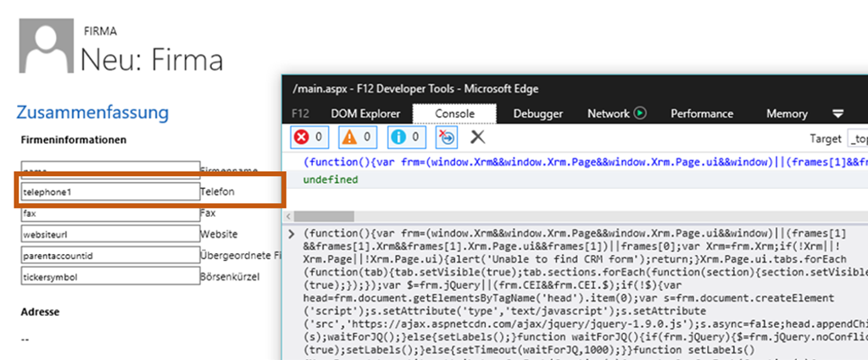Click the Network tab's green play icon
The width and height of the screenshot is (868, 360).
[x=641, y=114]
